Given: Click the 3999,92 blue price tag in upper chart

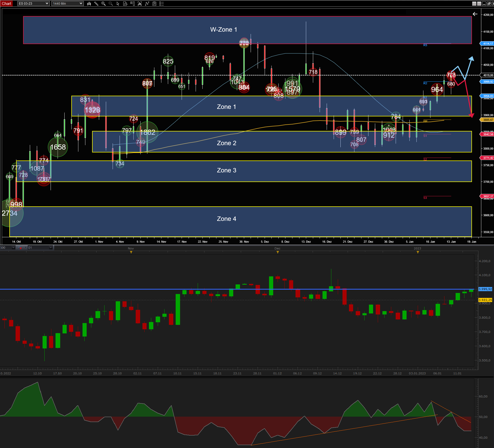Looking at the screenshot, I should tap(487, 82).
